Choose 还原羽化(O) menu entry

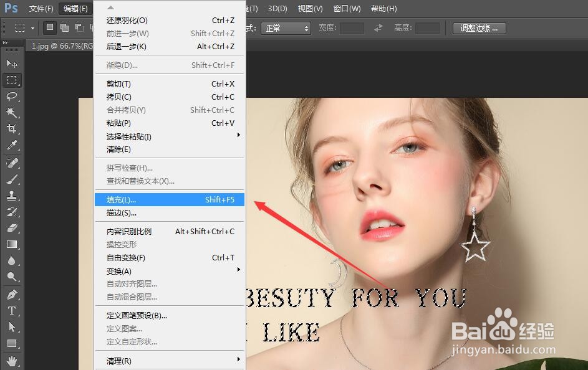(170, 20)
